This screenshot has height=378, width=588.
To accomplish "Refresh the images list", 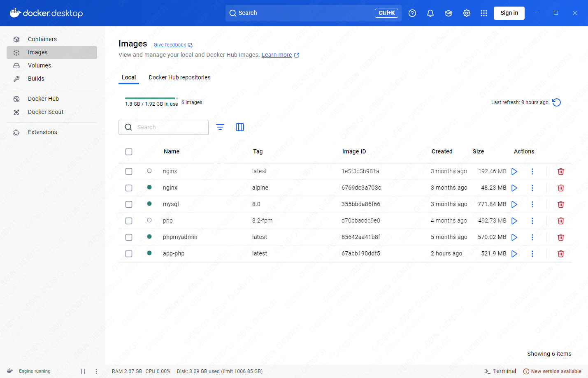I will [x=556, y=102].
